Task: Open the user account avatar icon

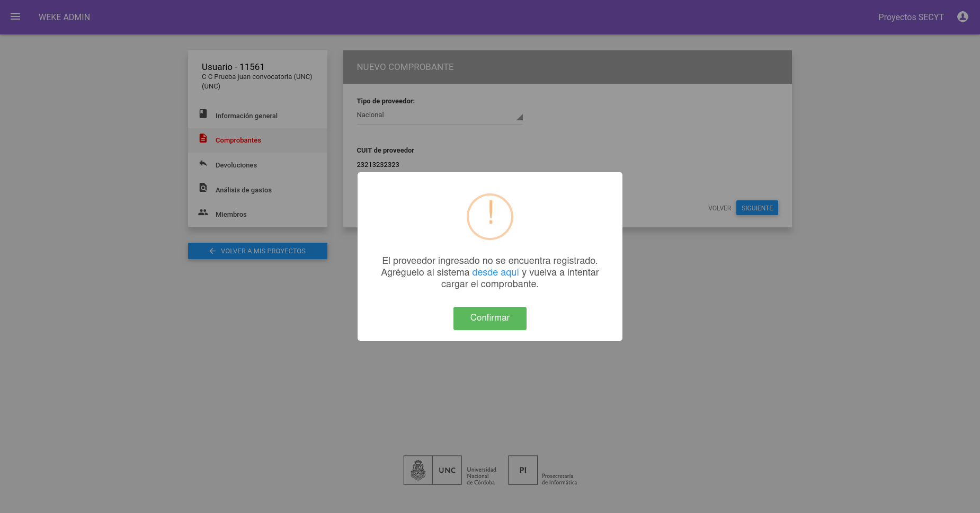Action: click(x=963, y=17)
